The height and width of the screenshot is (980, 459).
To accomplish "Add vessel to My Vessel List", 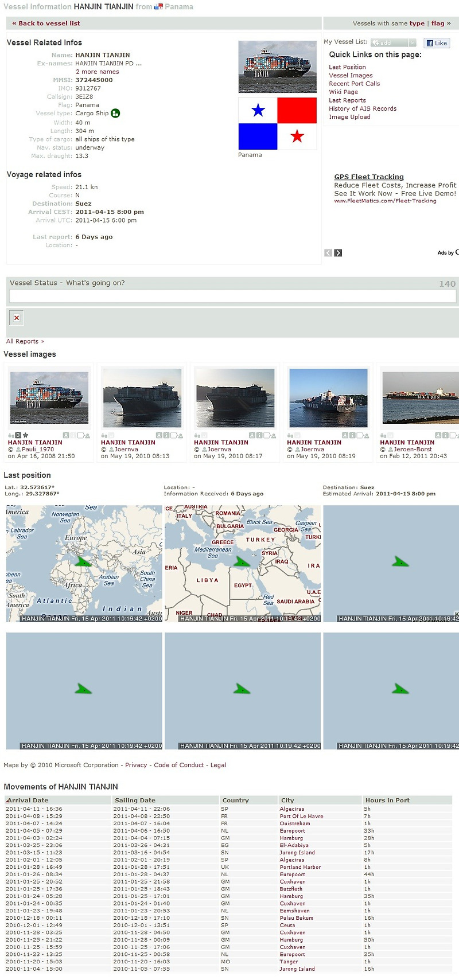I will point(389,43).
